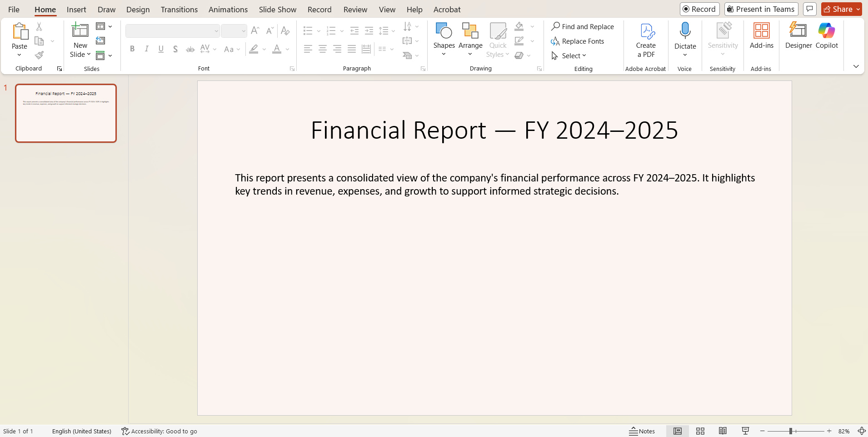Open the Designer pane
868x437 pixels.
(x=798, y=35)
